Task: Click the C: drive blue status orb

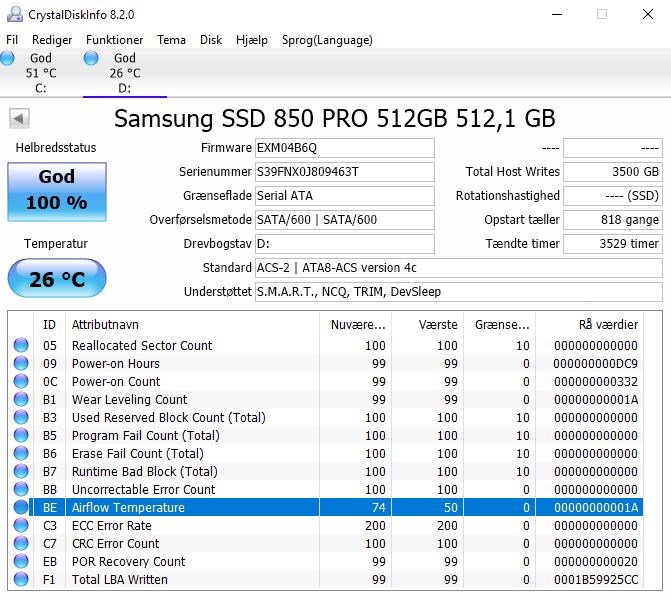Action: [x=7, y=58]
